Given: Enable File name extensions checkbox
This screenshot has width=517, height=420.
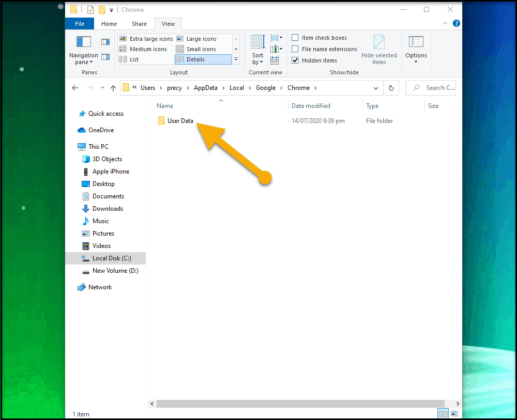Looking at the screenshot, I should click(x=295, y=49).
